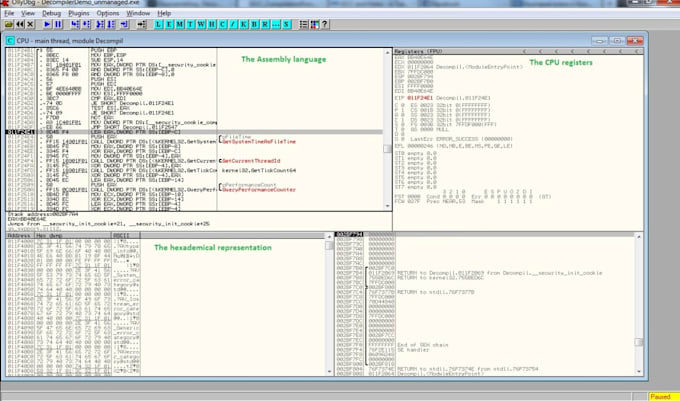
Task: Show Windows list with the W button
Action: (201, 24)
